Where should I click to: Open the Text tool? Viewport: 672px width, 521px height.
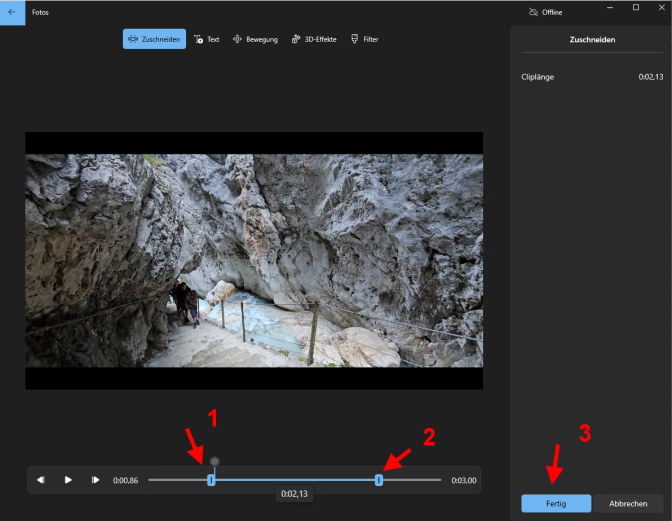(207, 39)
